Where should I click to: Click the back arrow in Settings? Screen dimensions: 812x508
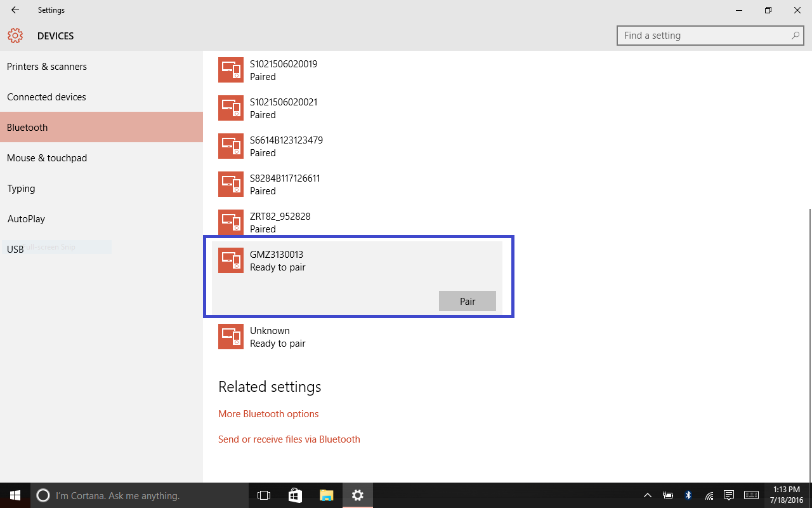click(x=15, y=10)
